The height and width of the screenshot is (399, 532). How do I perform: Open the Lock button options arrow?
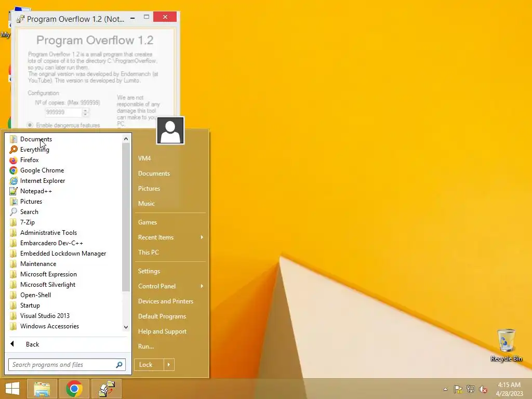[x=169, y=365]
